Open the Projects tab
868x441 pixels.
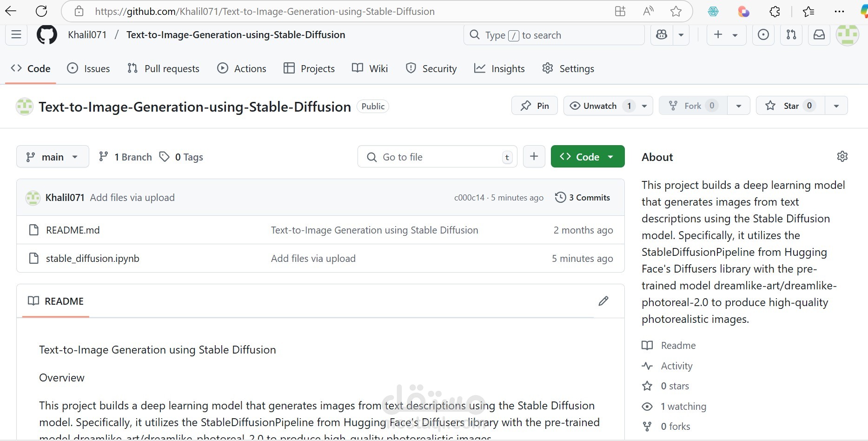309,69
